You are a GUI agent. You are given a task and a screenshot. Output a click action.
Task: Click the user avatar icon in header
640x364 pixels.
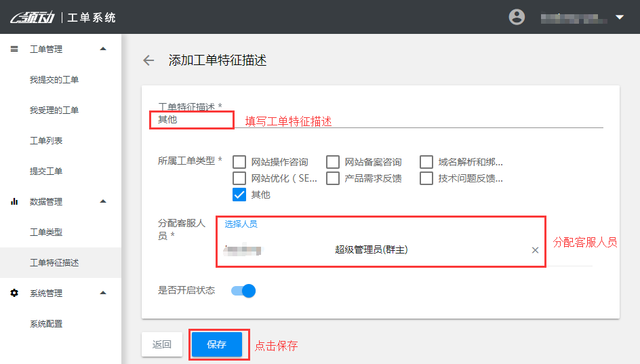pos(517,17)
